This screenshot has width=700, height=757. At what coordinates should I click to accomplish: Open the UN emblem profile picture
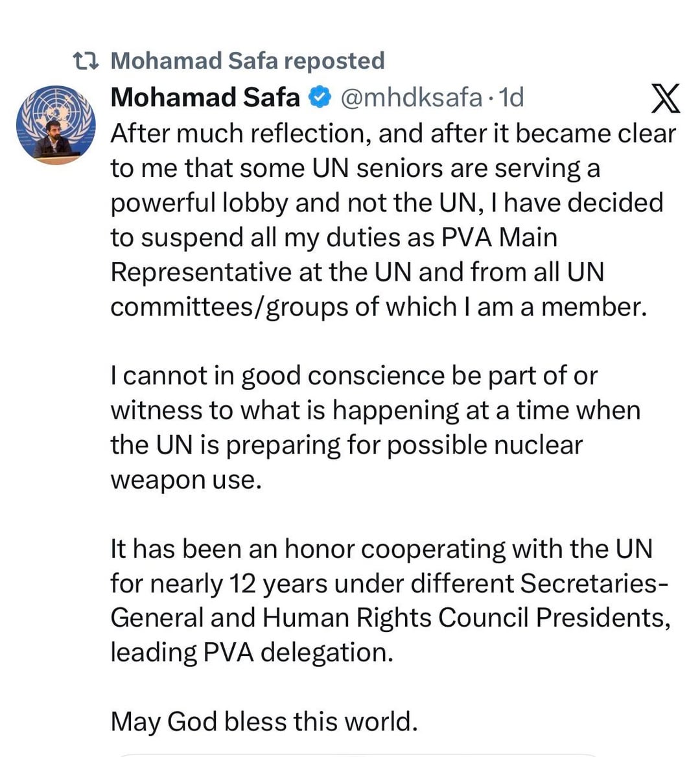[56, 124]
